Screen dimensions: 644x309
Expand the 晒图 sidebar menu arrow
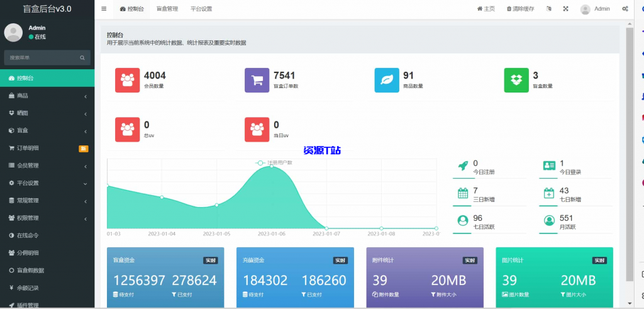(x=86, y=114)
